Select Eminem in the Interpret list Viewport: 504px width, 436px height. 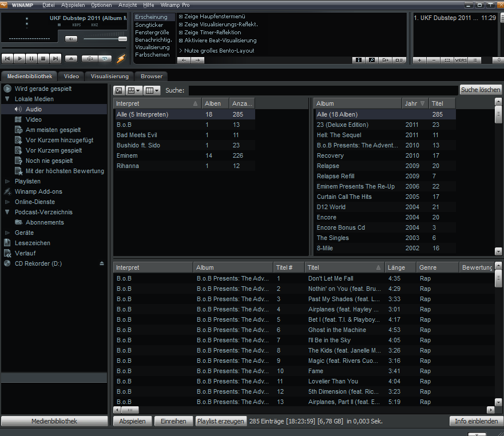click(185, 155)
